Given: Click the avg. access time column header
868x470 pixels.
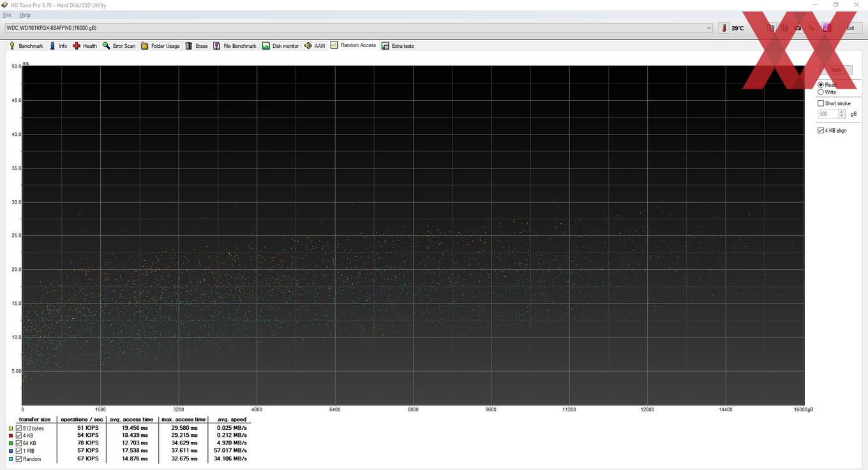Looking at the screenshot, I should tap(131, 420).
